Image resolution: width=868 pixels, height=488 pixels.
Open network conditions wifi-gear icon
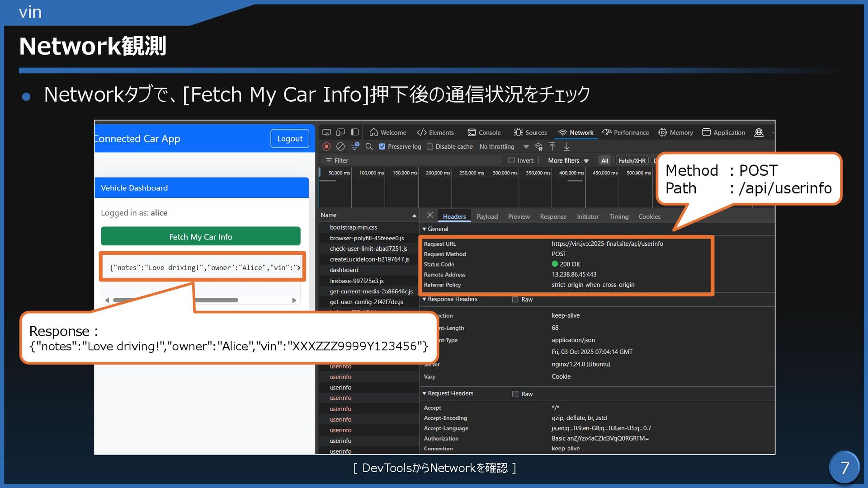(x=538, y=146)
